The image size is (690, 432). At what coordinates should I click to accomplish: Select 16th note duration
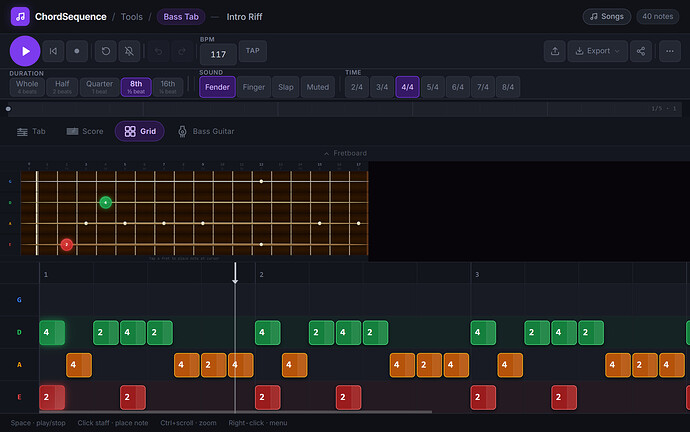[x=168, y=87]
